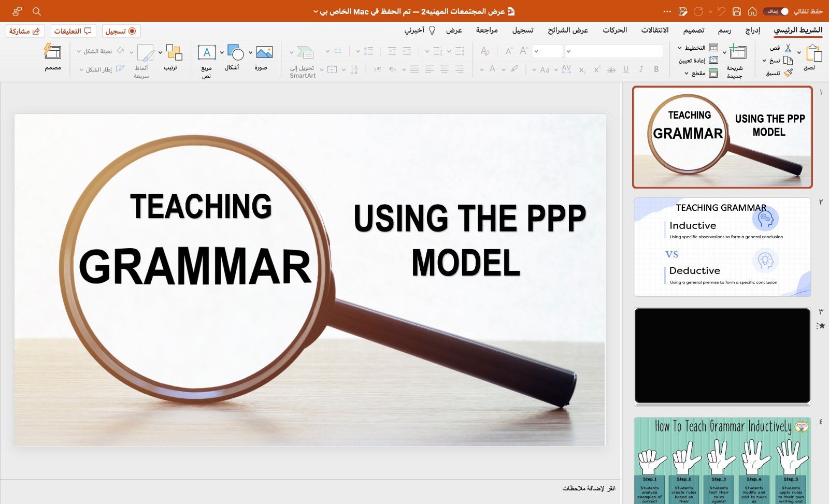
Task: Click the Redo/Repeat circular arrow icon
Action: (x=698, y=11)
